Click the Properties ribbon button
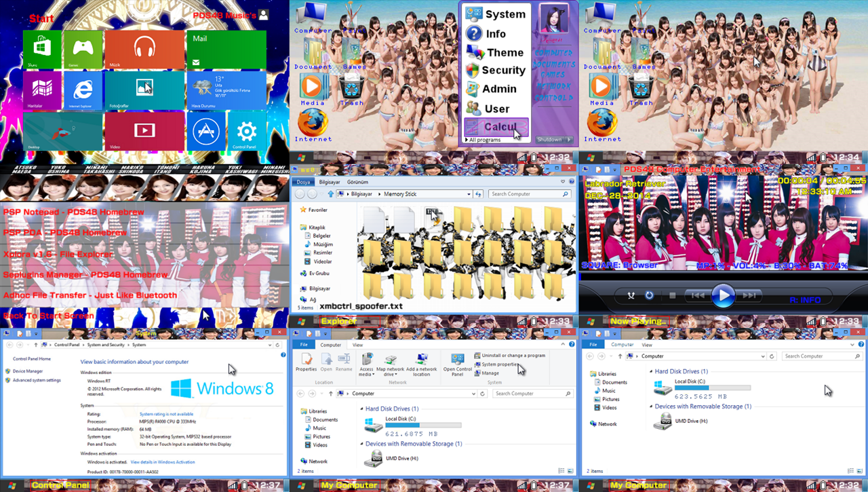The image size is (868, 492). click(307, 363)
